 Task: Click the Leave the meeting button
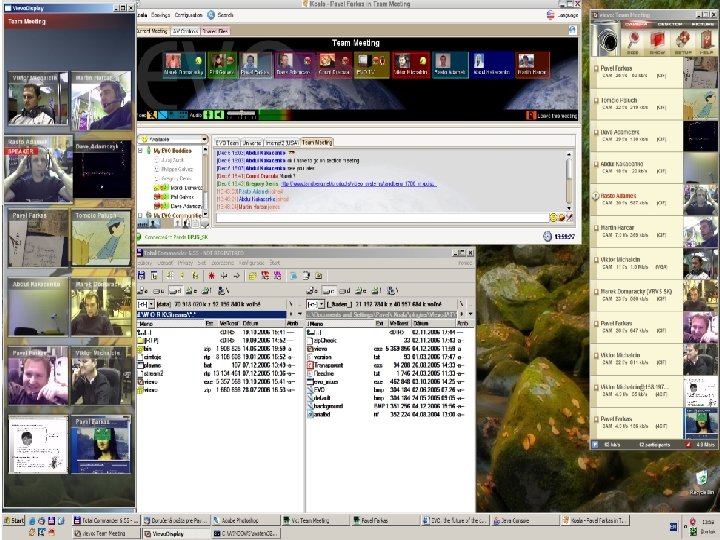[551, 116]
